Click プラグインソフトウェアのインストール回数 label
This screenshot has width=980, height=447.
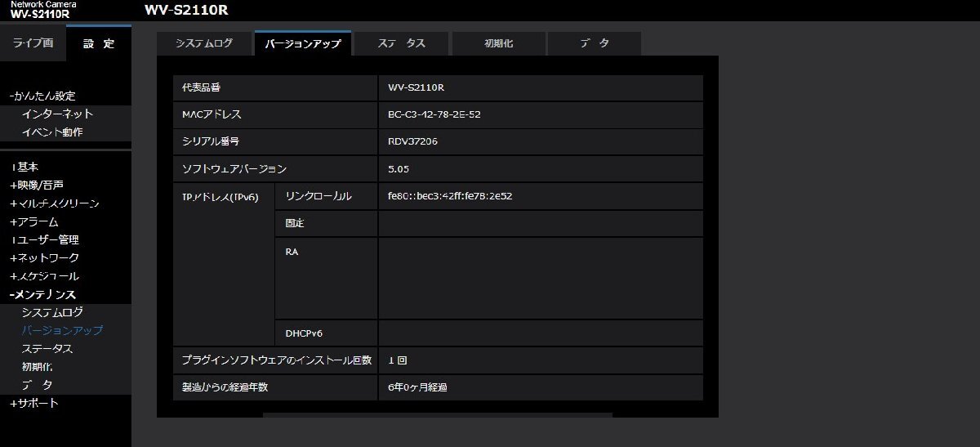point(276,360)
